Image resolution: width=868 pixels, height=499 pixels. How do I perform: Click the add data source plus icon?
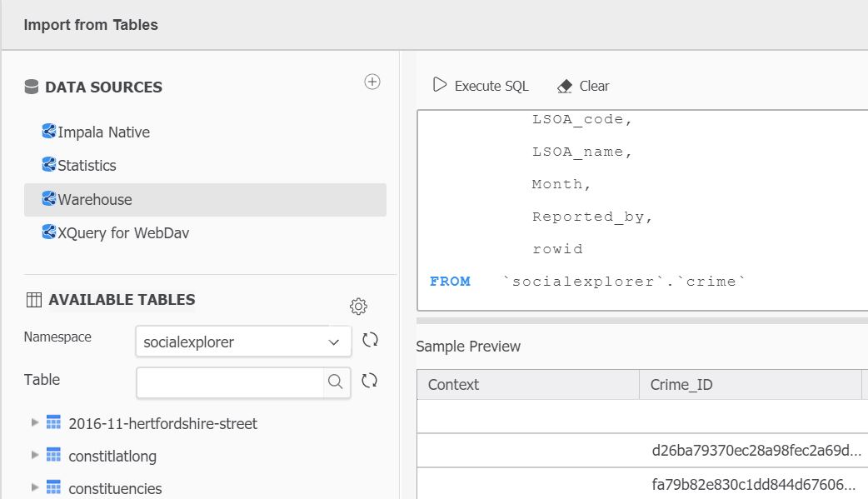[372, 82]
